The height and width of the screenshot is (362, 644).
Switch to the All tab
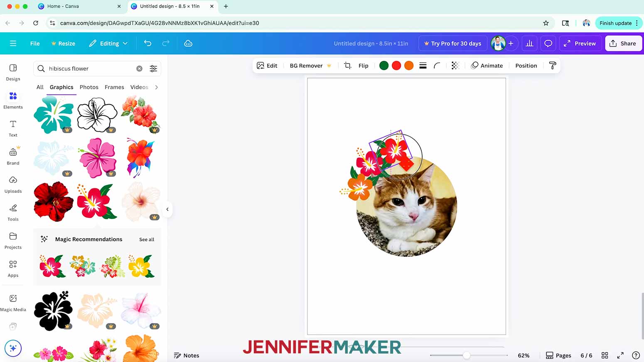pyautogui.click(x=40, y=87)
